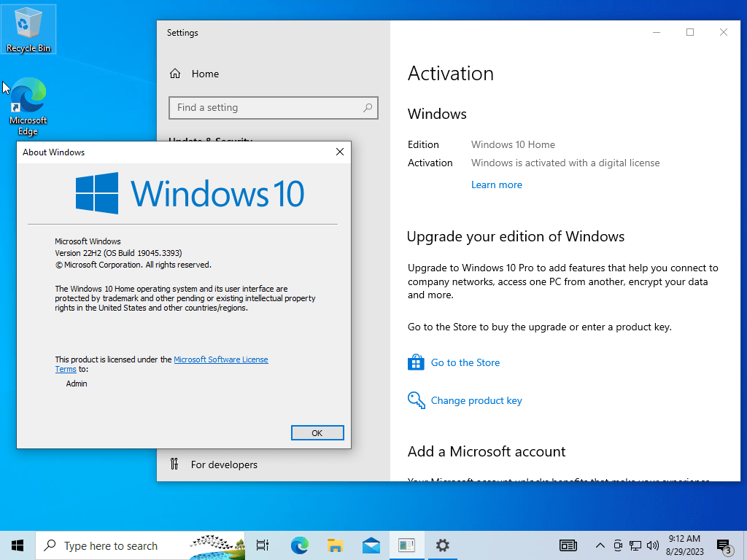Click the Find a setting search box
Screen dimensions: 747x560
[x=274, y=108]
